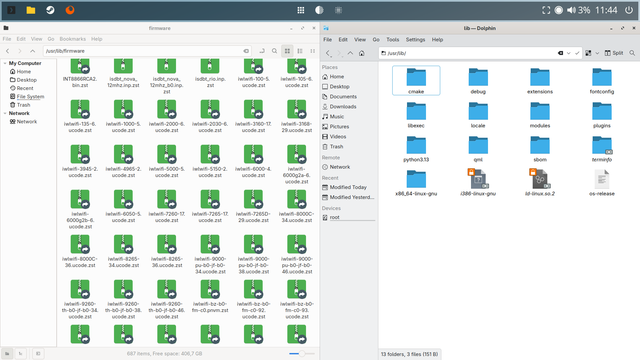The height and width of the screenshot is (360, 640).
Task: Adjust the zoom slider in firmware window
Action: tap(302, 353)
